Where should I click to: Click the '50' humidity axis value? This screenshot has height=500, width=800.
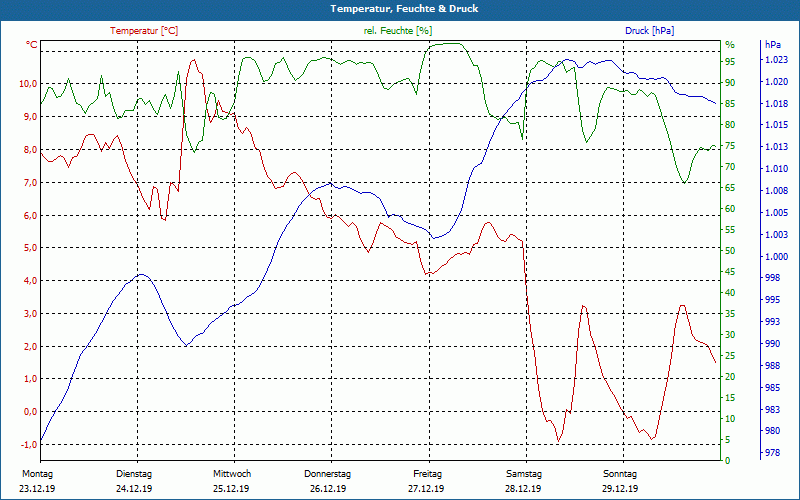(x=731, y=251)
